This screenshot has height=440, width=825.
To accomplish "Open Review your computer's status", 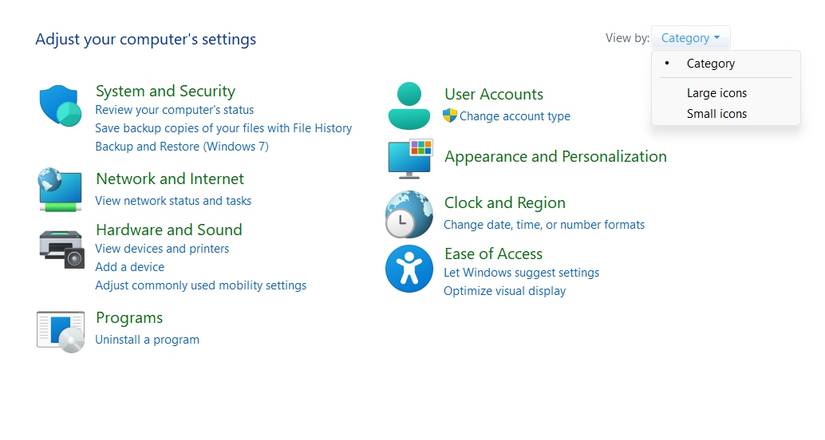I will tap(174, 110).
